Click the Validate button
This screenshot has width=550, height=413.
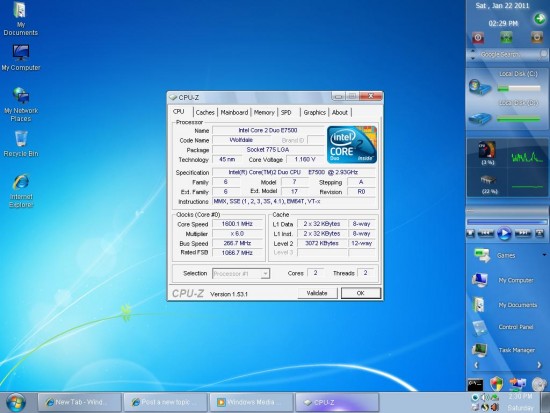[317, 293]
